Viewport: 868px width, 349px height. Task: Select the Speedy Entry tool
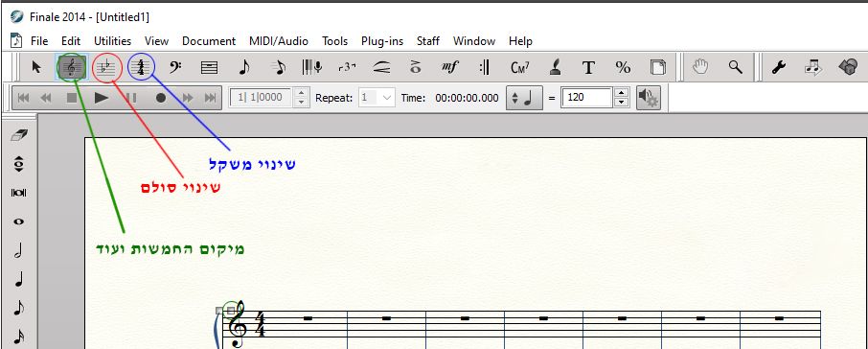tap(279, 67)
